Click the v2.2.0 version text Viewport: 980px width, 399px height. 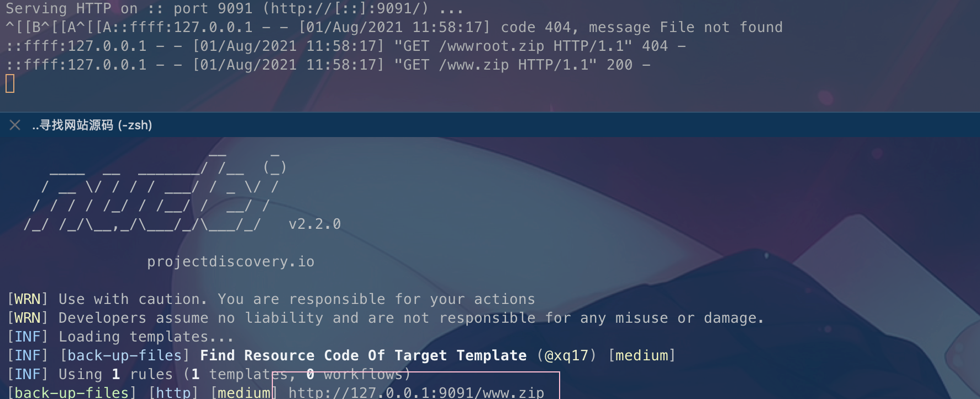(x=314, y=224)
